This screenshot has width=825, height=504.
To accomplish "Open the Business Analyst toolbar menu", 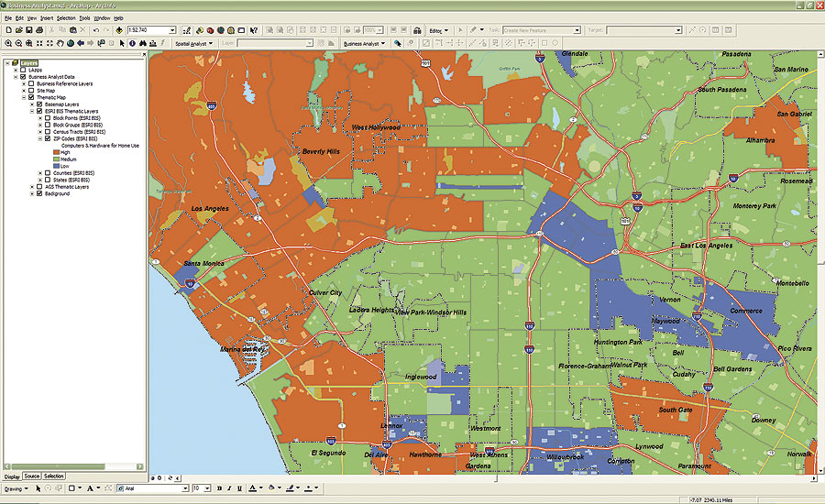I will point(364,43).
